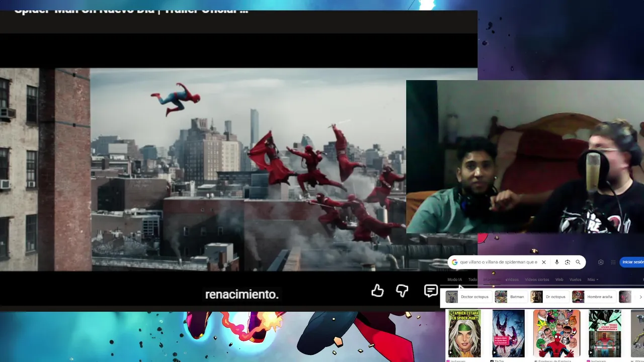Select the Hombre araña suggestion chip

click(594, 297)
